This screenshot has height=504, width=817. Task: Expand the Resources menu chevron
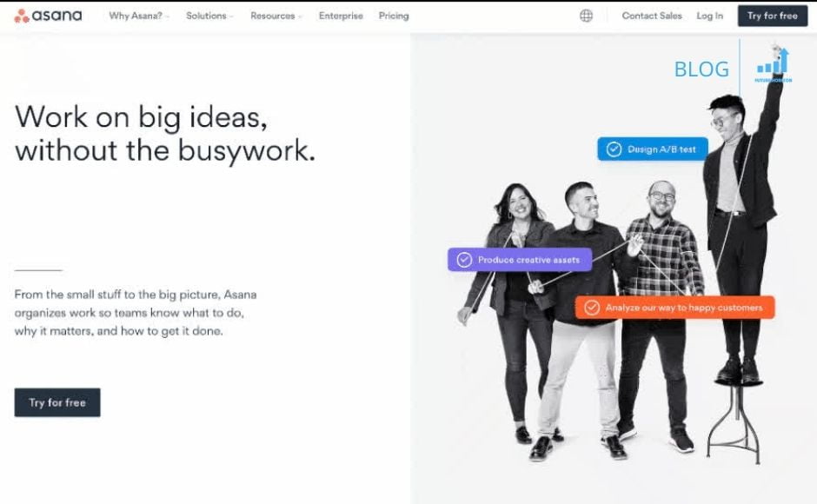tap(300, 17)
